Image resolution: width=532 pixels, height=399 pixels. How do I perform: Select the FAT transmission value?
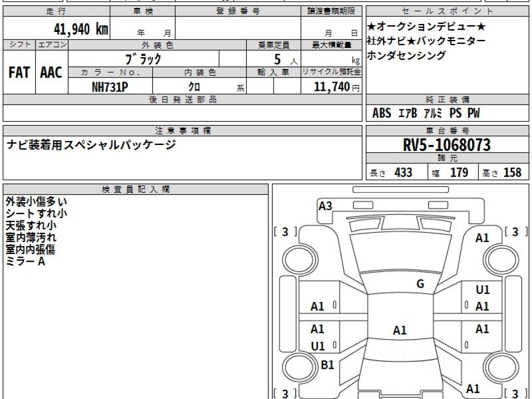tap(19, 73)
